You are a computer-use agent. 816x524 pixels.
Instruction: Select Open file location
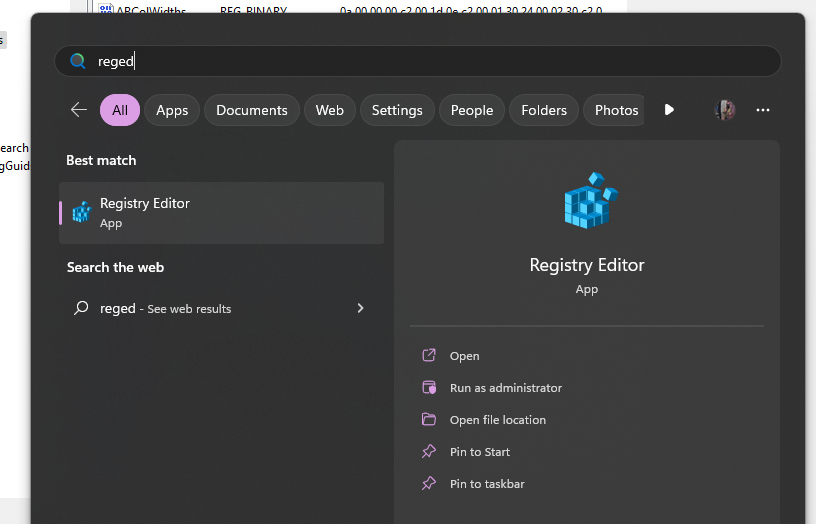pos(497,420)
